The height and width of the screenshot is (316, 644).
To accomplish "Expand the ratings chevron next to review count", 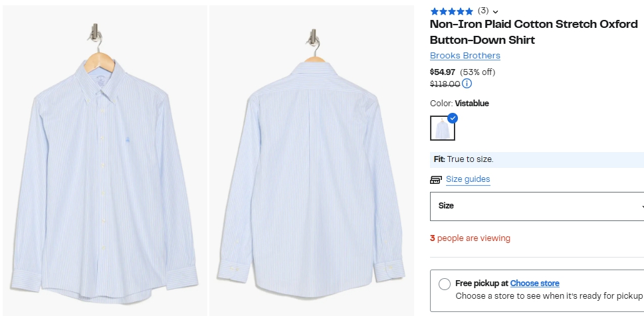I will coord(496,11).
